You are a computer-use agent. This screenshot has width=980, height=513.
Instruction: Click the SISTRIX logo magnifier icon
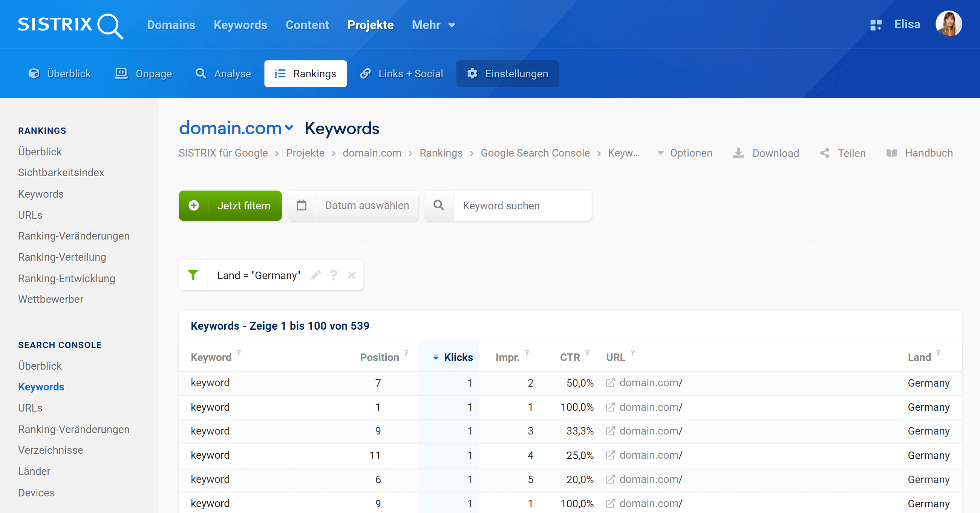[x=110, y=26]
